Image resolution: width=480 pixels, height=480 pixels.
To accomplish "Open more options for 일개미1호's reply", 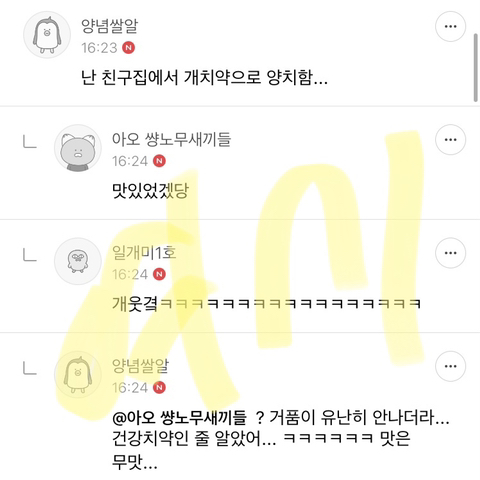I will (x=450, y=253).
